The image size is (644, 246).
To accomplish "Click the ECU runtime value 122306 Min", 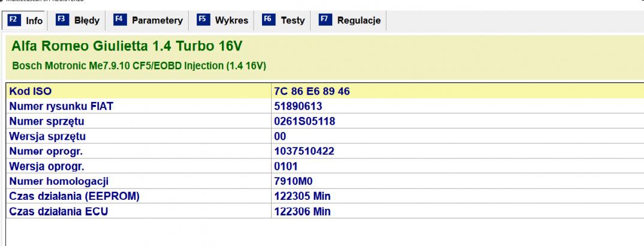I will point(302,211).
